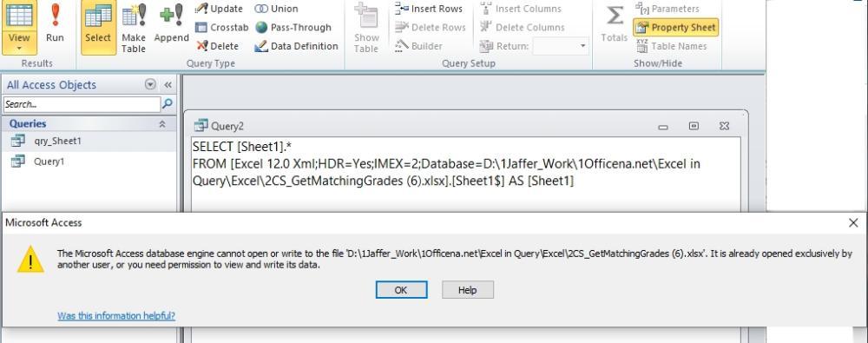The height and width of the screenshot is (343, 868).
Task: Choose the Select query type
Action: (98, 27)
